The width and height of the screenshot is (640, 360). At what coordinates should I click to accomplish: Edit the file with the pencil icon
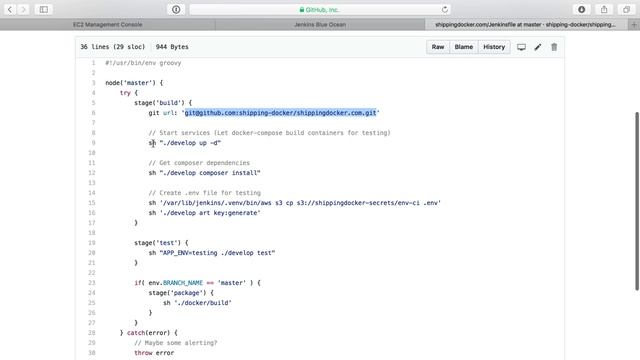point(538,47)
